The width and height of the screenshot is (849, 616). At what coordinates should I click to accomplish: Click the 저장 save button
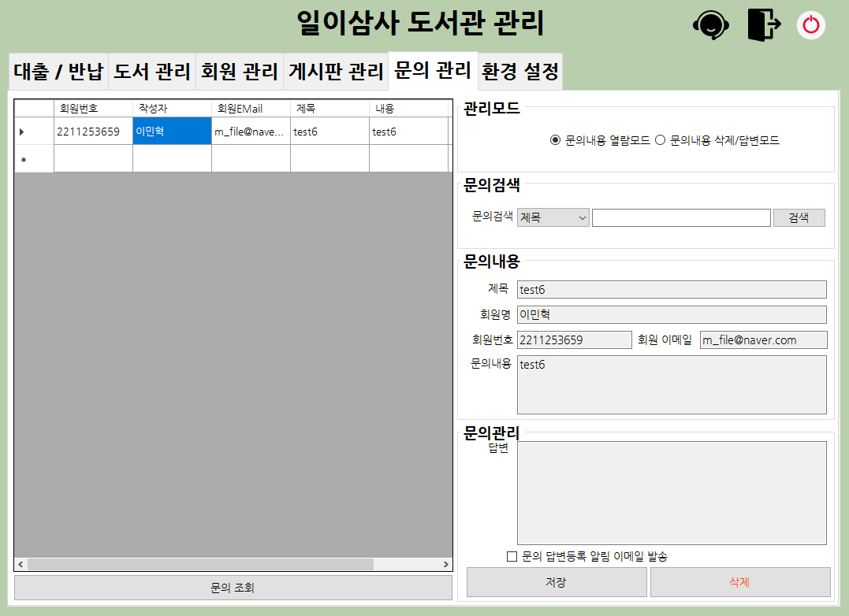click(556, 582)
